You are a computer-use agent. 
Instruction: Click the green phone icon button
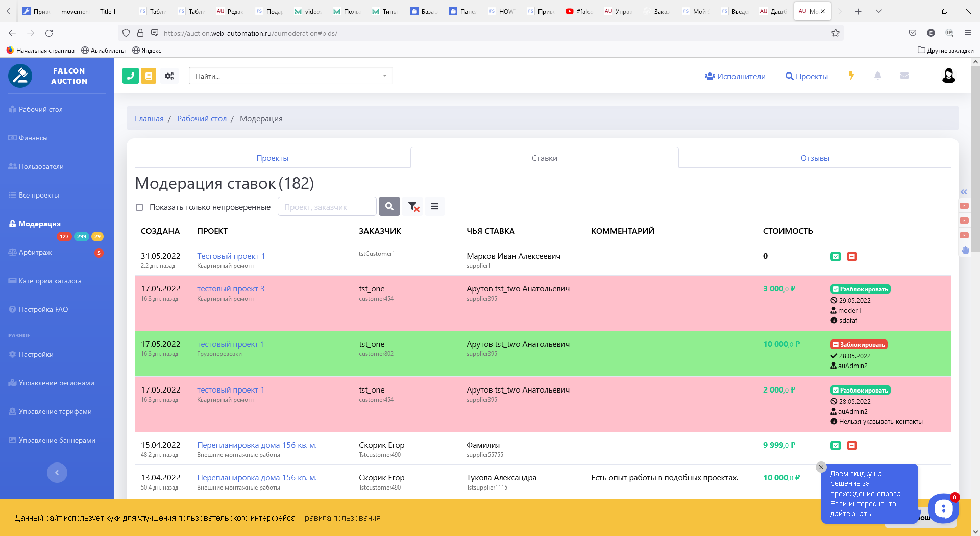tap(131, 76)
